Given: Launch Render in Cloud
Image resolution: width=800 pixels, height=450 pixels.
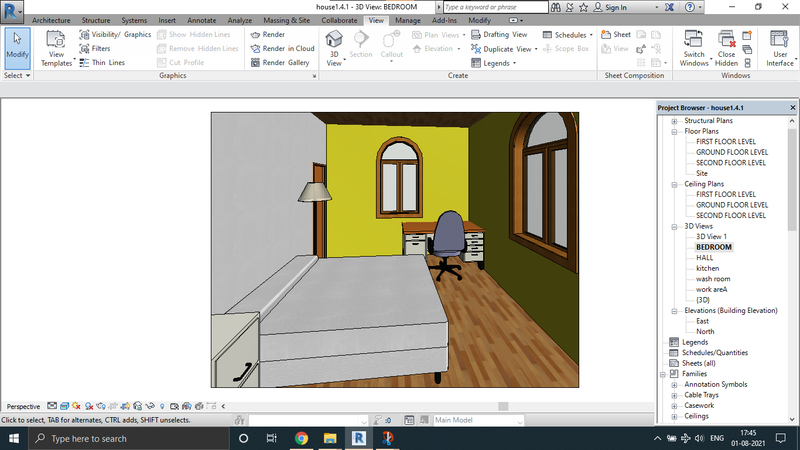Looking at the screenshot, I should (x=282, y=48).
